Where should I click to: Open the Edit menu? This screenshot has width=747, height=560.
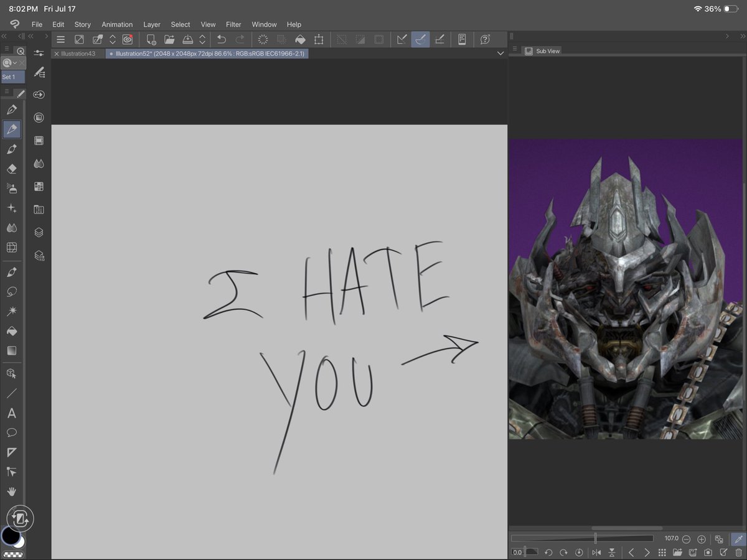click(59, 24)
